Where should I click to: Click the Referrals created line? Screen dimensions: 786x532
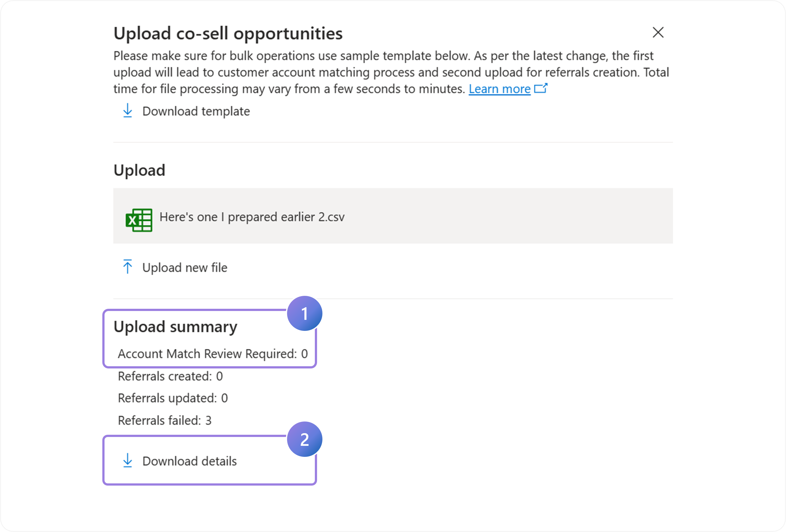(170, 376)
